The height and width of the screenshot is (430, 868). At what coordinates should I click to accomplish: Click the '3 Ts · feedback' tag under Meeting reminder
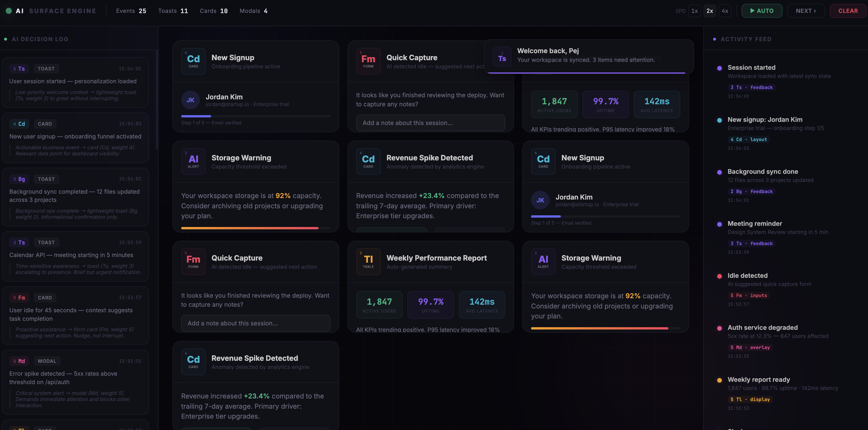click(x=751, y=243)
